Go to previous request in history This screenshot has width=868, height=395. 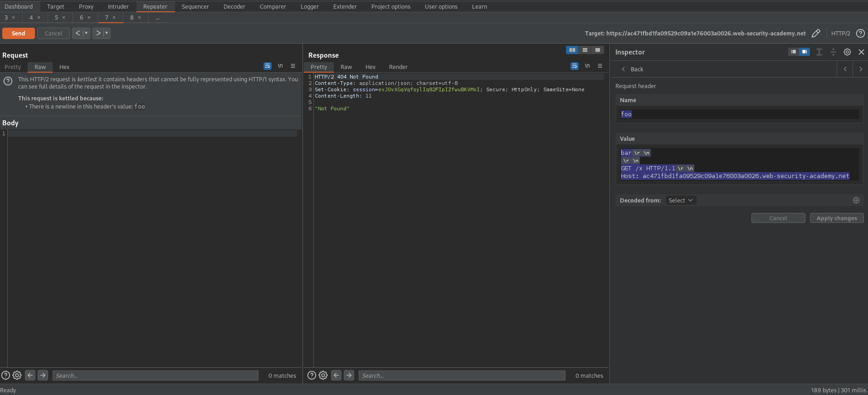tap(78, 33)
